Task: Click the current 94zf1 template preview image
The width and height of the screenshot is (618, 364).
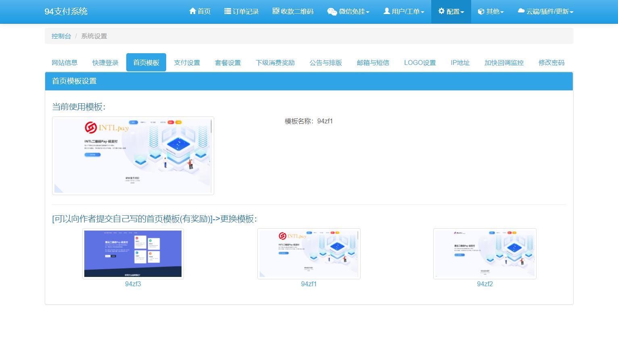Action: [x=133, y=156]
